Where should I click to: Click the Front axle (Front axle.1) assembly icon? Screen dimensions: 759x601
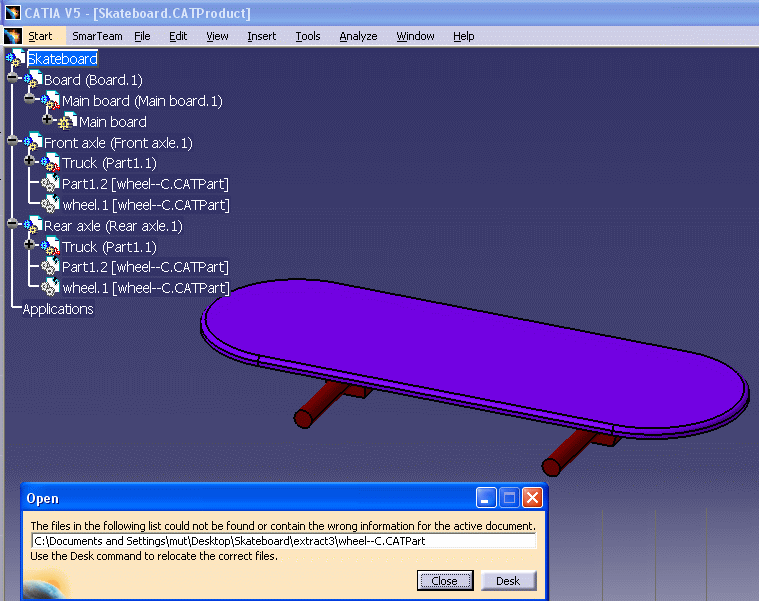point(33,143)
